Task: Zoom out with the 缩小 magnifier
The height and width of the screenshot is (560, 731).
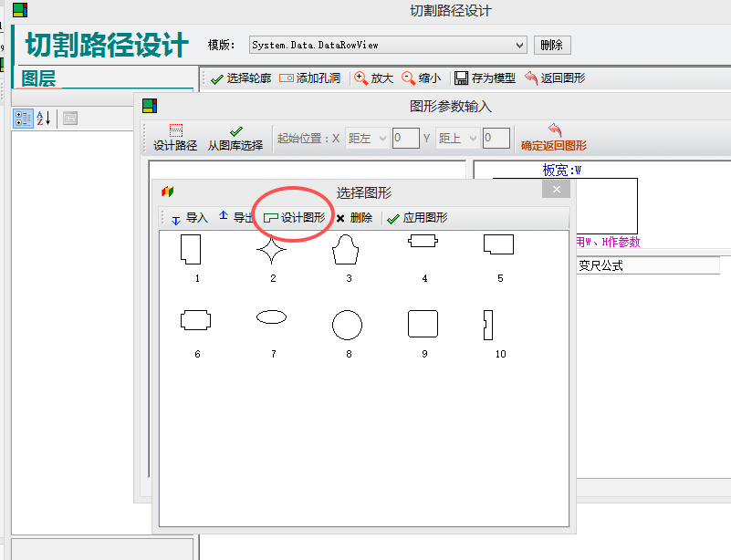Action: pos(421,78)
